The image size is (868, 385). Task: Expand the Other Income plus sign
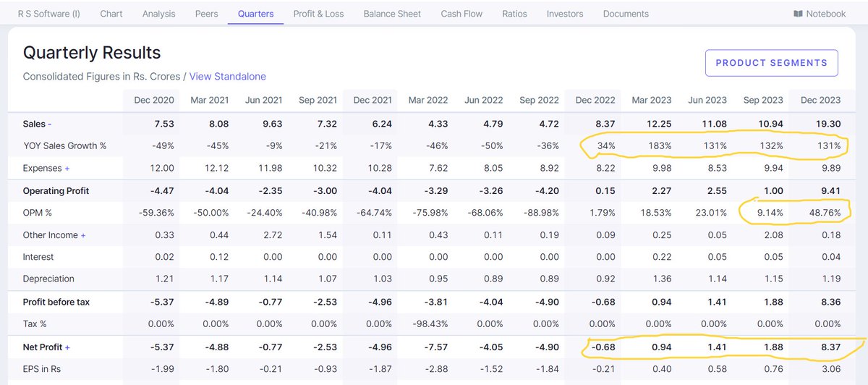point(83,235)
